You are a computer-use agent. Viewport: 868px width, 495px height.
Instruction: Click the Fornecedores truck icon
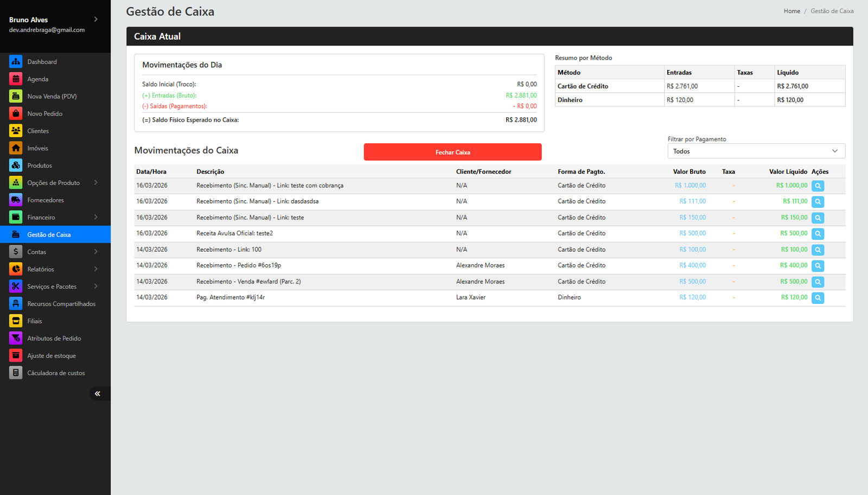(16, 200)
